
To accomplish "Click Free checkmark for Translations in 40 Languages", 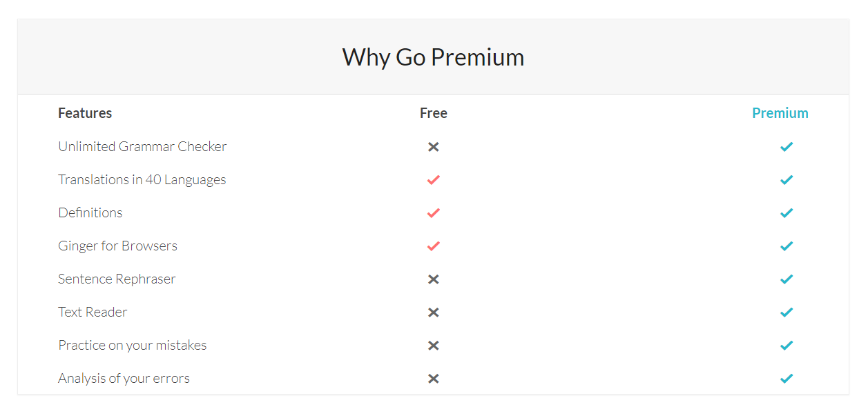I will click(x=434, y=180).
